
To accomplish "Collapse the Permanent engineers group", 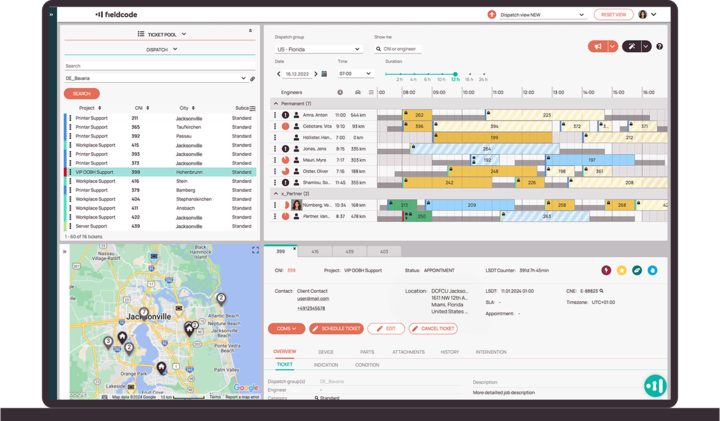I will (x=277, y=103).
